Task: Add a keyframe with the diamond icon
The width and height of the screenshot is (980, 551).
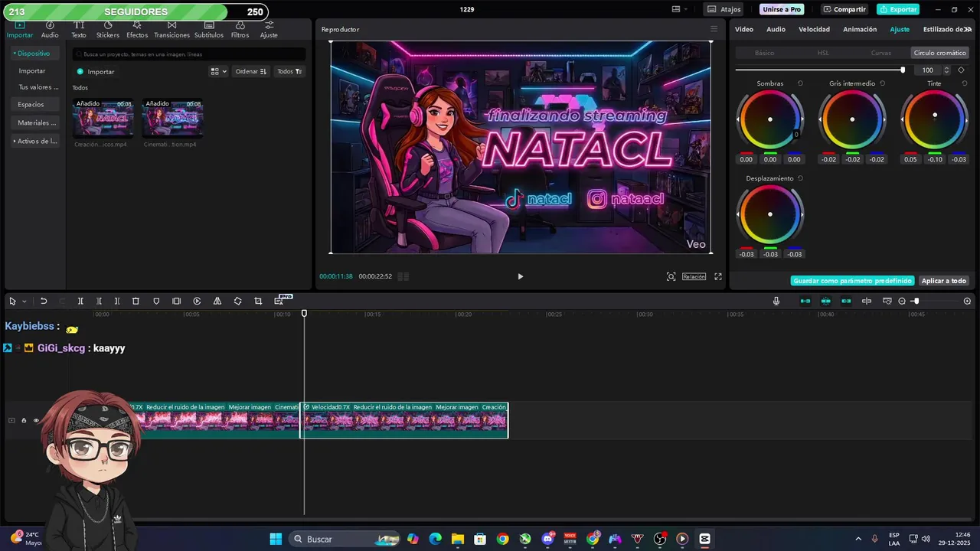Action: point(962,70)
